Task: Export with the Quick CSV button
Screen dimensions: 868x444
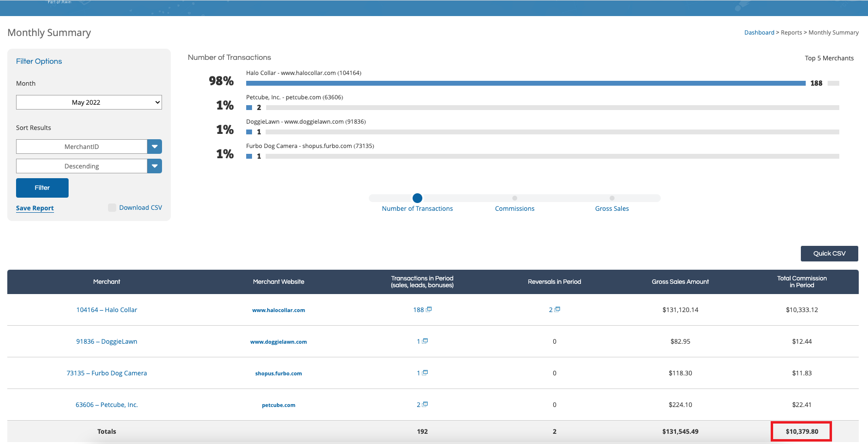Action: (x=830, y=254)
